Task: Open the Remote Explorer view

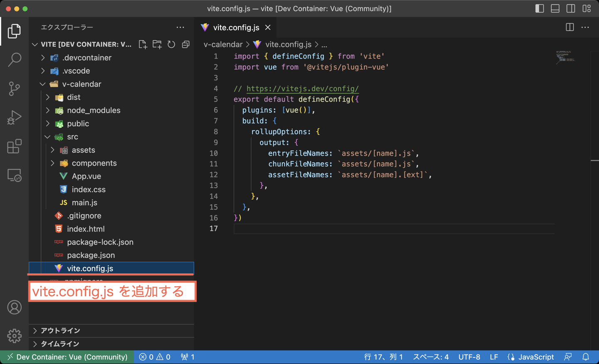Action: [x=14, y=175]
